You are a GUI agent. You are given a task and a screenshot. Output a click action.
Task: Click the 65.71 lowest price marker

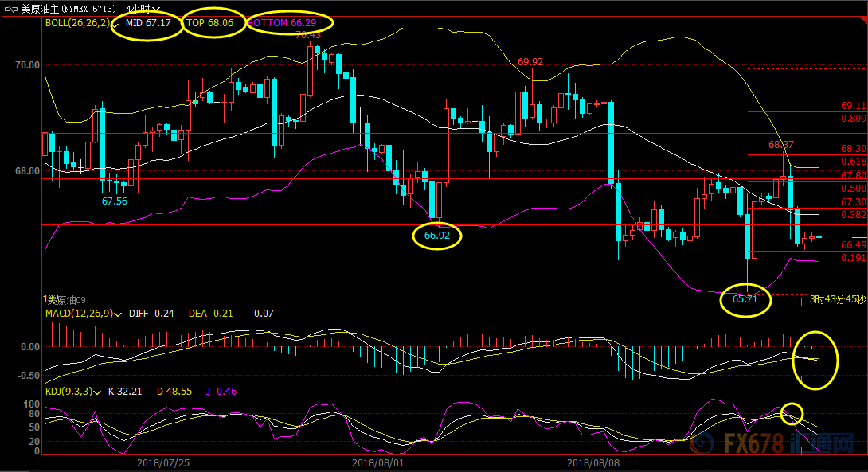coord(745,299)
